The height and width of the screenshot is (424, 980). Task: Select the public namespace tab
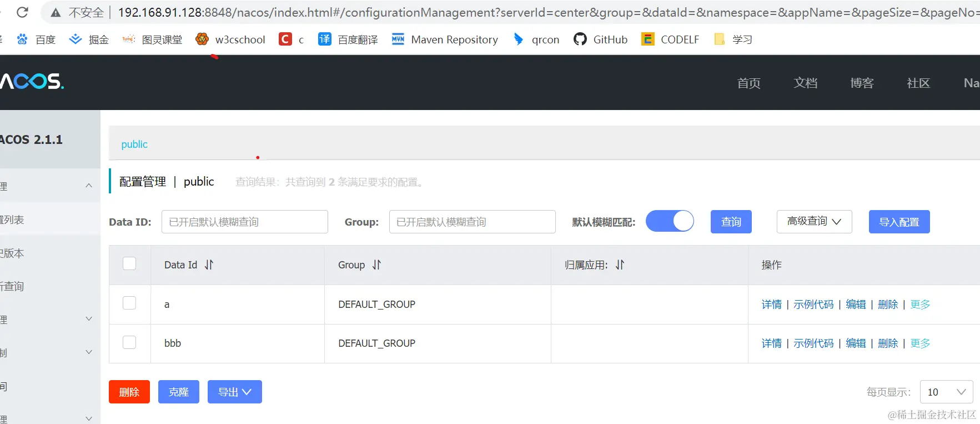pyautogui.click(x=134, y=144)
